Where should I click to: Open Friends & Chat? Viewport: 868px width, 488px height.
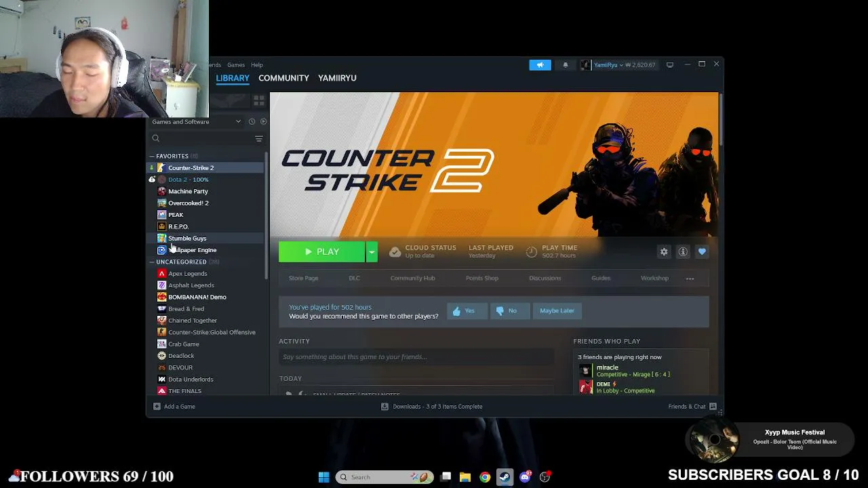[x=692, y=407]
